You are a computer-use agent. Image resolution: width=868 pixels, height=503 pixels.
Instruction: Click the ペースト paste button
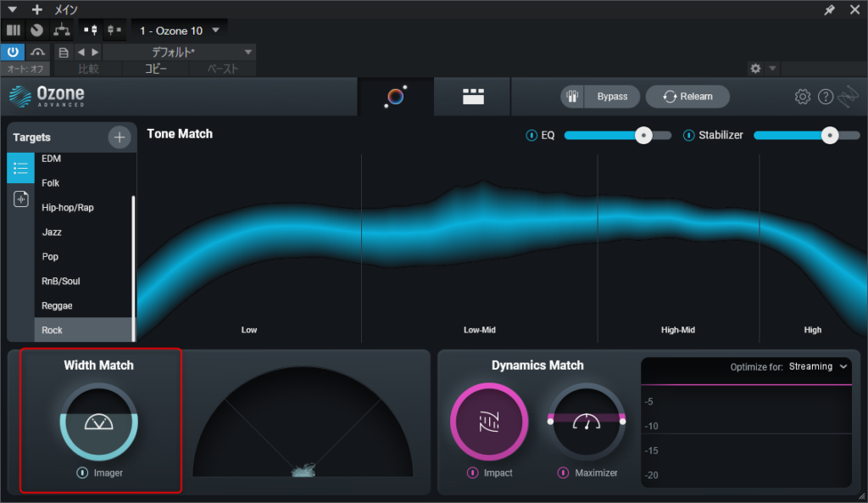tap(223, 69)
